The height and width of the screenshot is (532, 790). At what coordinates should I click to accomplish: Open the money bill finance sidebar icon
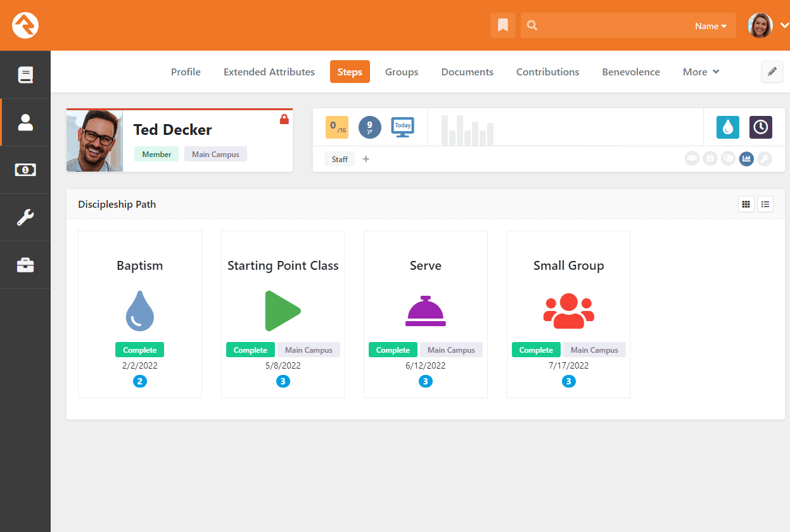pyautogui.click(x=25, y=170)
